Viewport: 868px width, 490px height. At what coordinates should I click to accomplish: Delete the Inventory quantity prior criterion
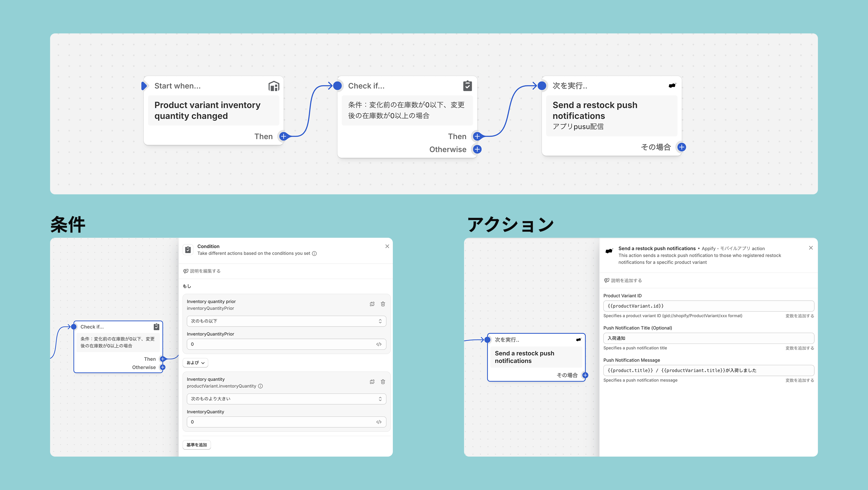[x=383, y=304]
